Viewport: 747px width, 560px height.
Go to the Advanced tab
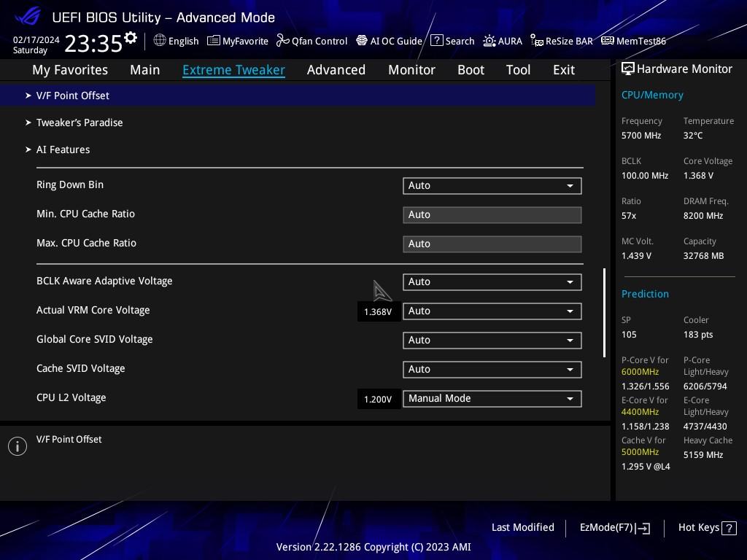336,70
